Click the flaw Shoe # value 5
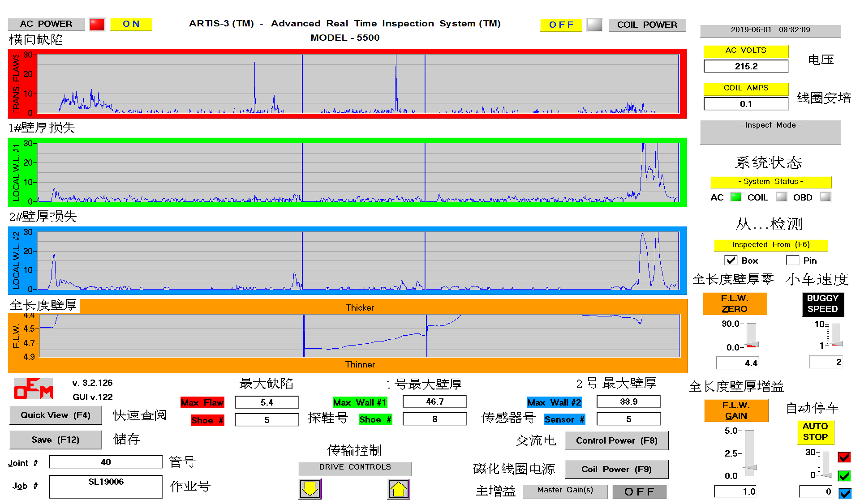Viewport: 860px width, 504px height. [x=267, y=420]
